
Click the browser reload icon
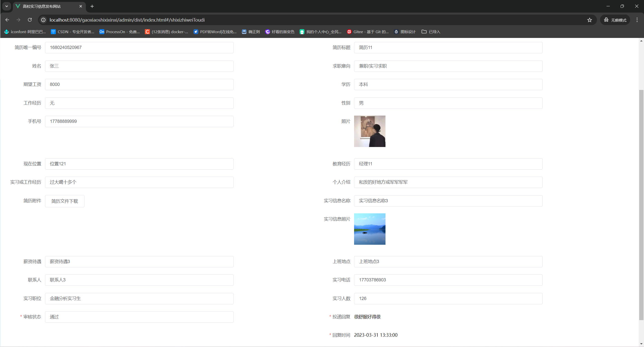coord(30,20)
